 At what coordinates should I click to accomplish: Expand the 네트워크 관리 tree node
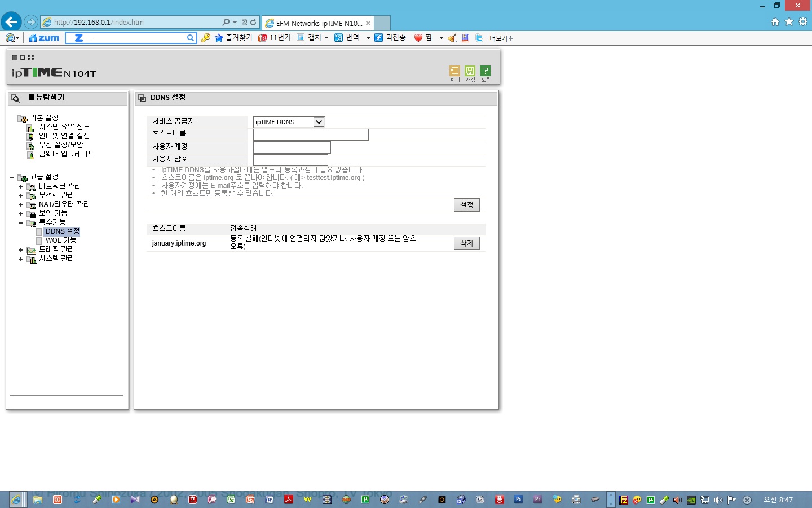(x=21, y=187)
